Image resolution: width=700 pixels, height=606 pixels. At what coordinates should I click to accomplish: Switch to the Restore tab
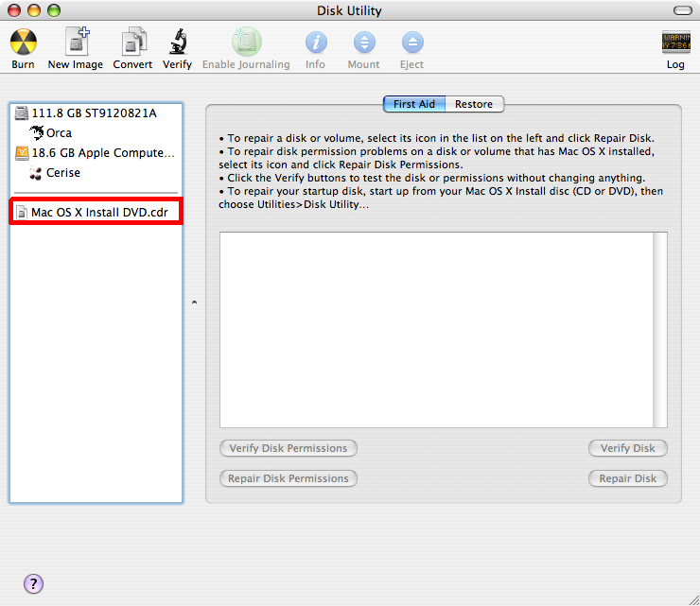point(474,104)
